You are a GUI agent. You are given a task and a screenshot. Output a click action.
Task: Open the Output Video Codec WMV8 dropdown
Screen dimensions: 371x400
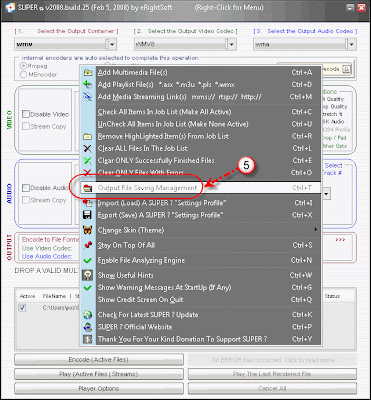pos(232,44)
